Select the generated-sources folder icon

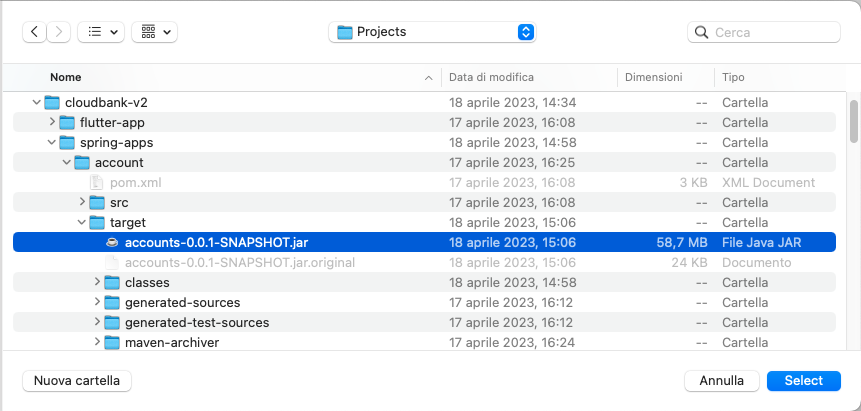[112, 302]
